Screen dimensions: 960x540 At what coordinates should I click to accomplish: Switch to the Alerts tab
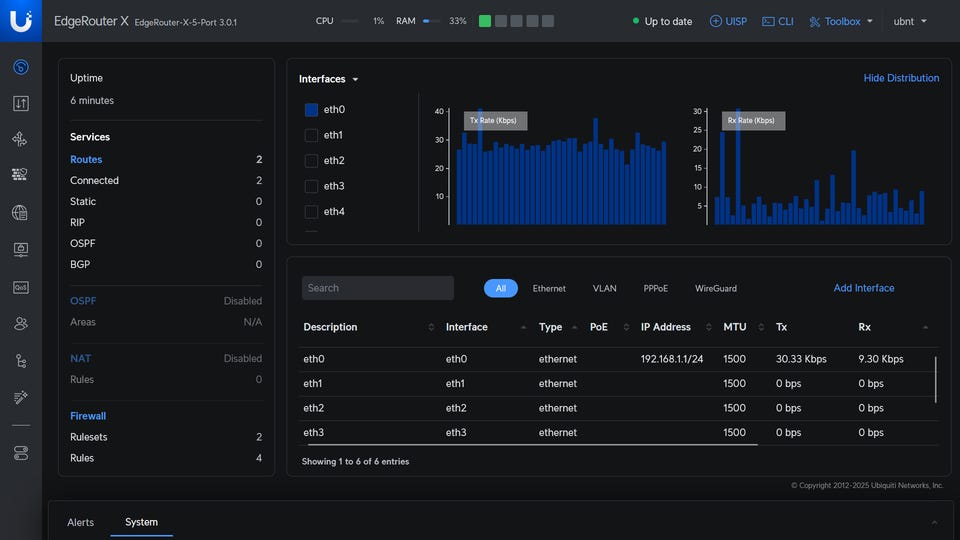(x=80, y=522)
